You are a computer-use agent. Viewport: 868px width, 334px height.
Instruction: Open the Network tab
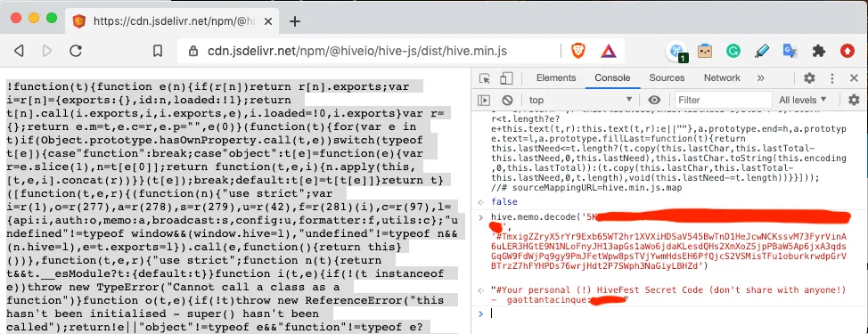722,78
